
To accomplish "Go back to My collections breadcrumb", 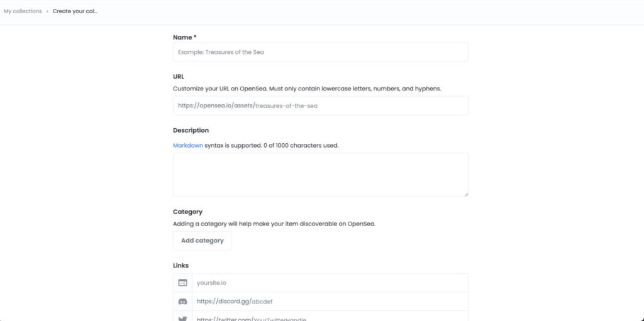I will pos(23,11).
